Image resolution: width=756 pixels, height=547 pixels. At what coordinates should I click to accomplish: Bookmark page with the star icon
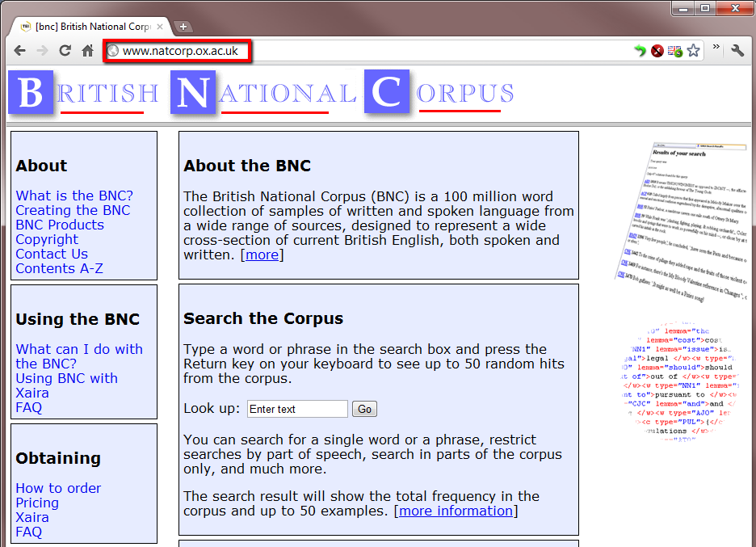[693, 50]
